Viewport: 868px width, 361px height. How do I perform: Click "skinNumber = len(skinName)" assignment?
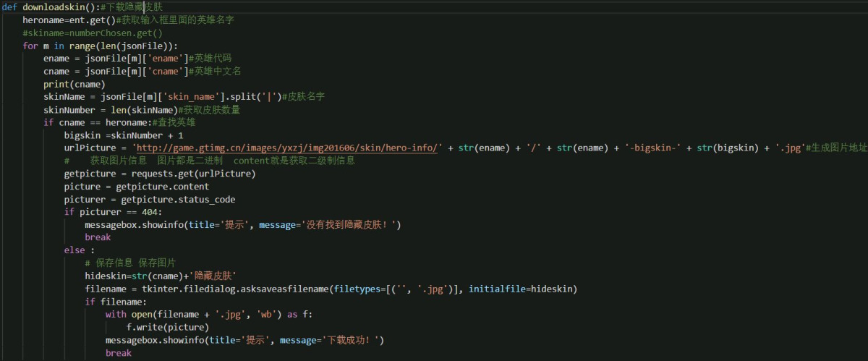tap(111, 110)
